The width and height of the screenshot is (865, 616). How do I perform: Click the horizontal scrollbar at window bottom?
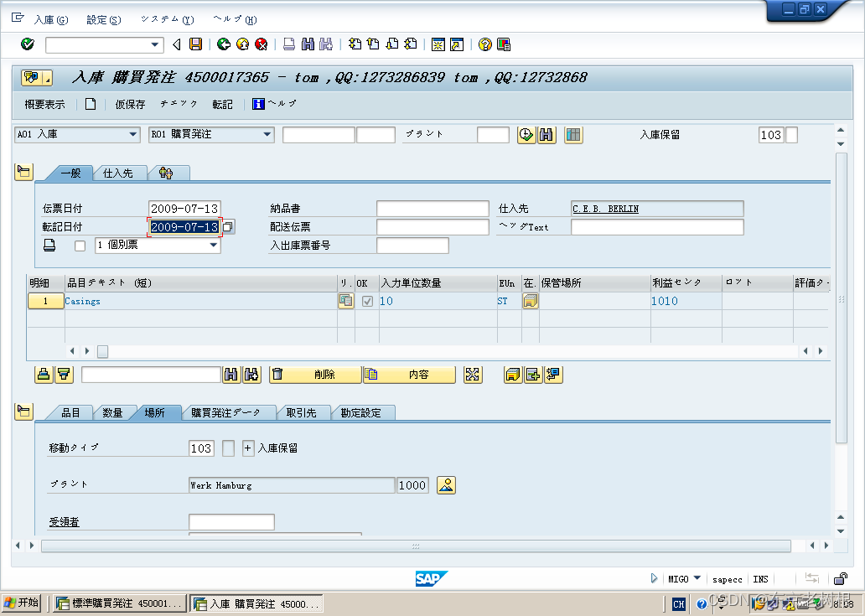point(416,546)
